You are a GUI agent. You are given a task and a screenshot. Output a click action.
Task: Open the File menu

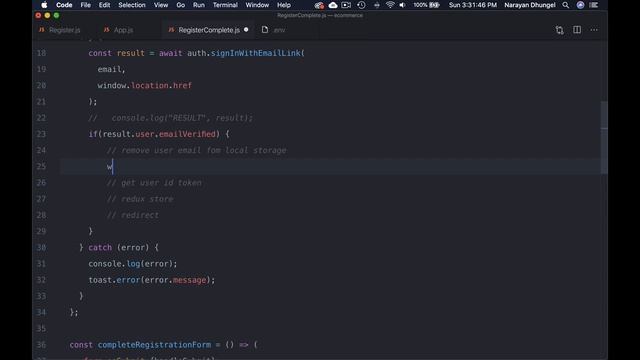coord(85,5)
